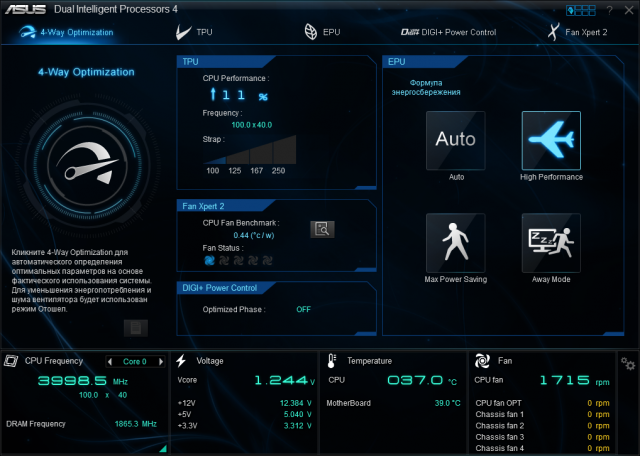Image resolution: width=640 pixels, height=456 pixels.
Task: Click the Fan Xpert 2 tab icon
Action: (x=554, y=32)
